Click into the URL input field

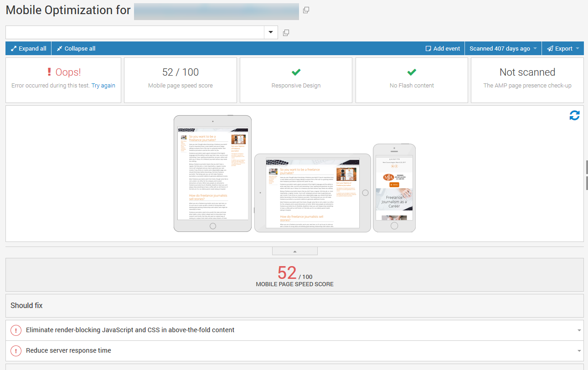coord(135,32)
